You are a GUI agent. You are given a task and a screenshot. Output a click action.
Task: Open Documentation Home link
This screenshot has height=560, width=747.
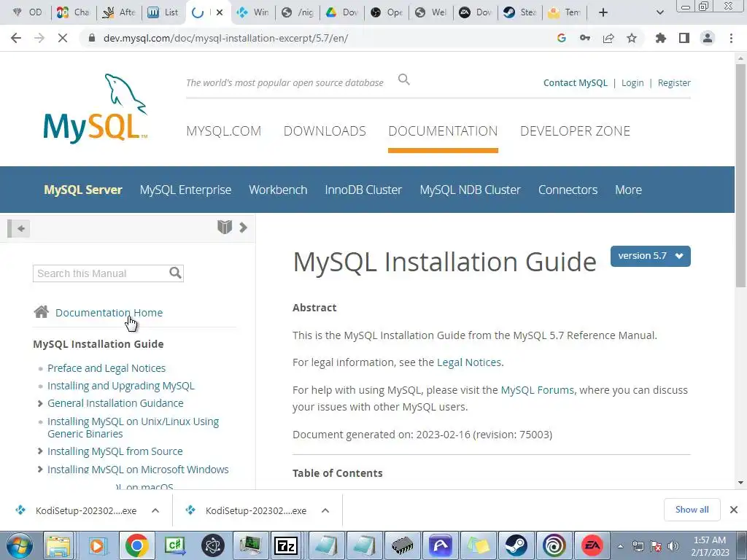click(109, 312)
